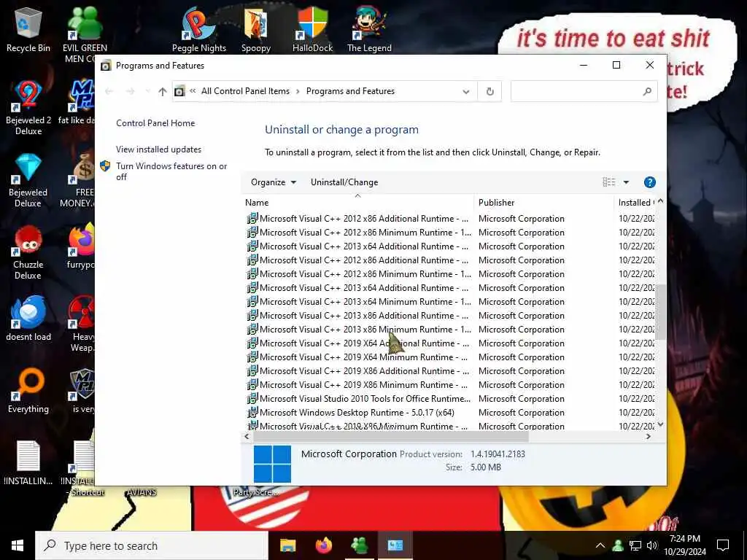The height and width of the screenshot is (560, 747).
Task: Click the taskbar 'Type here to search' box
Action: pyautogui.click(x=152, y=545)
